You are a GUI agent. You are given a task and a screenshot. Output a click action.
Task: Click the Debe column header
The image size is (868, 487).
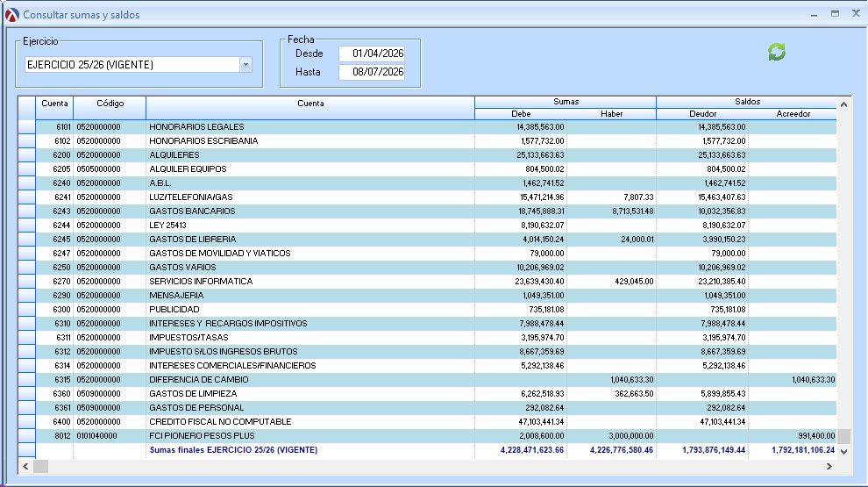coord(520,113)
